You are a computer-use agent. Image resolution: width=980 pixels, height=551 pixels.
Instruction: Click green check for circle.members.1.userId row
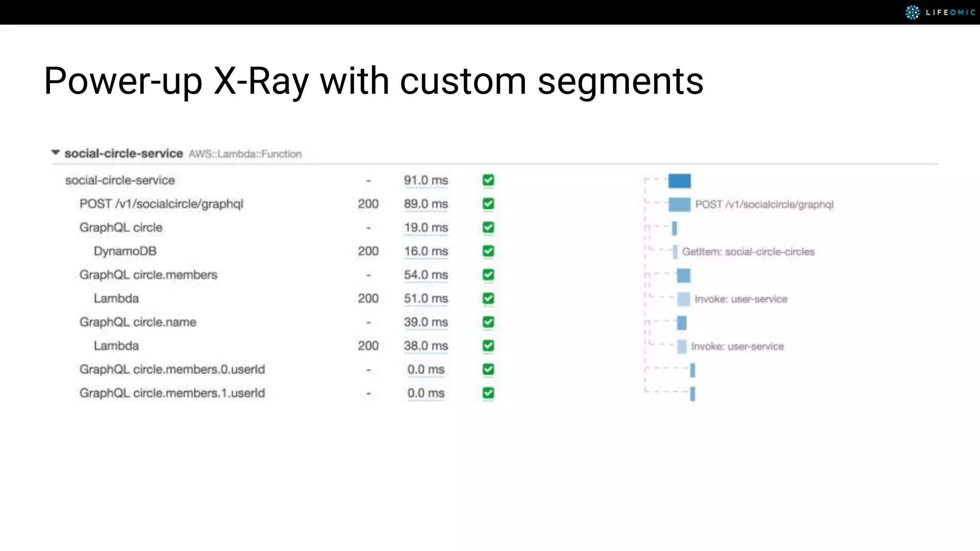[488, 393]
